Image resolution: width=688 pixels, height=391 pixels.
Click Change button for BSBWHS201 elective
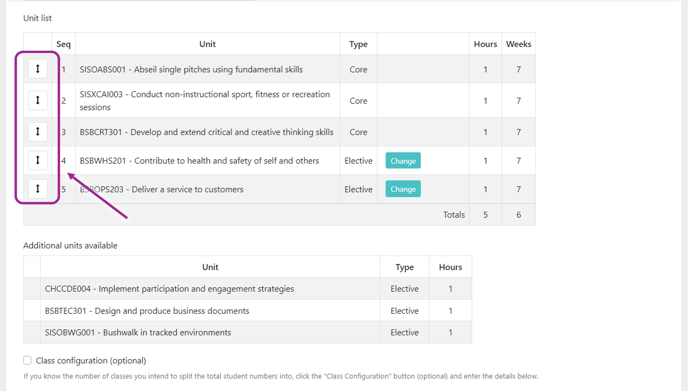403,161
